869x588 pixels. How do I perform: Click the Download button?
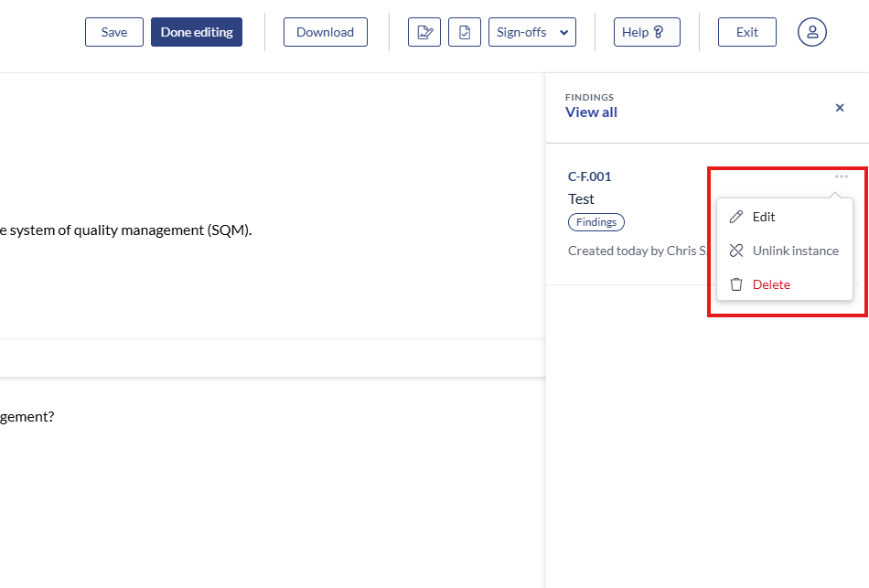click(x=325, y=32)
